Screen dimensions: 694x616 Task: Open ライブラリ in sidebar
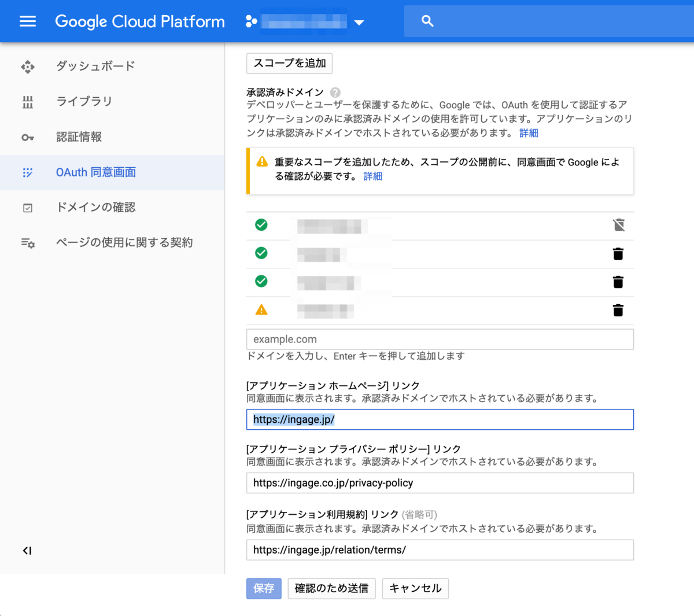pos(84,101)
